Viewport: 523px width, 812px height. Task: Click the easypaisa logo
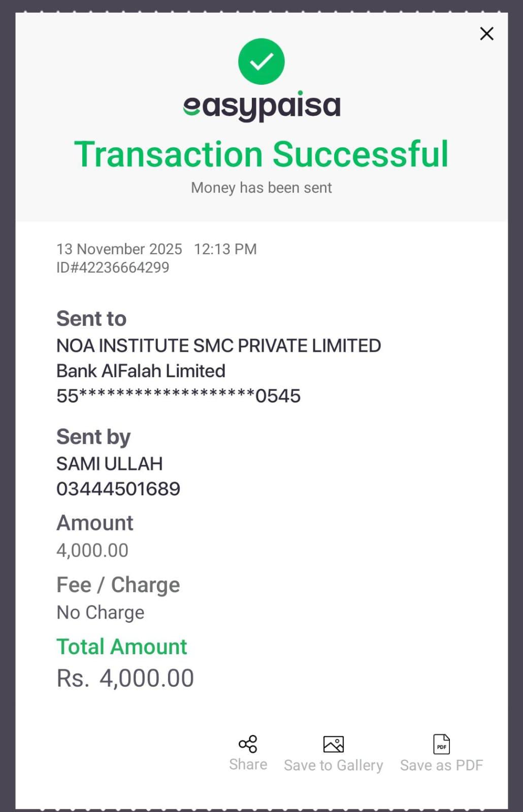tap(261, 106)
